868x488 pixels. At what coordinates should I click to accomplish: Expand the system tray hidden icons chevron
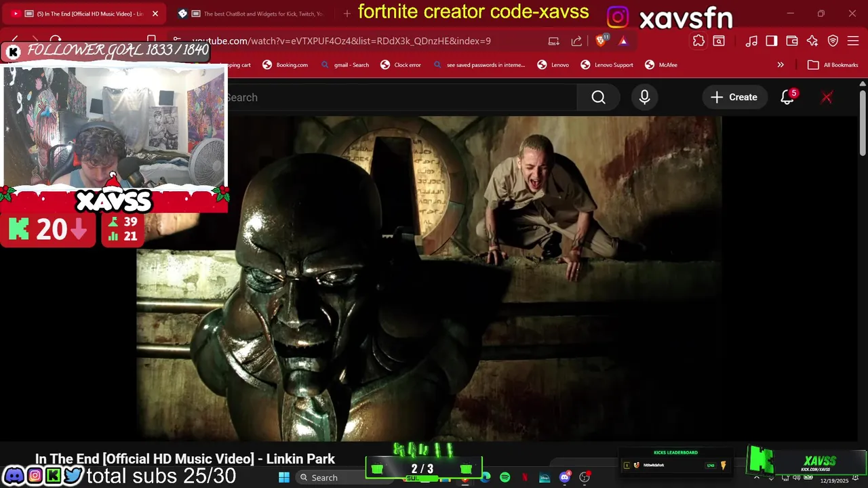pyautogui.click(x=757, y=478)
